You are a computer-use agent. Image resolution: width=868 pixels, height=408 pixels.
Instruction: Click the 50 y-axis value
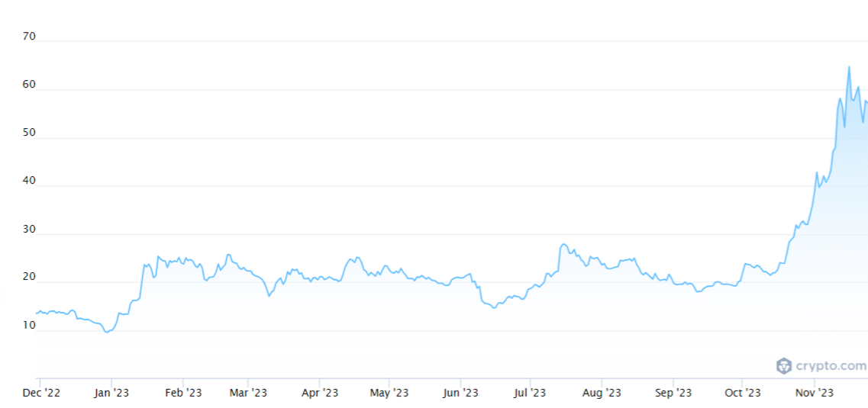click(29, 133)
